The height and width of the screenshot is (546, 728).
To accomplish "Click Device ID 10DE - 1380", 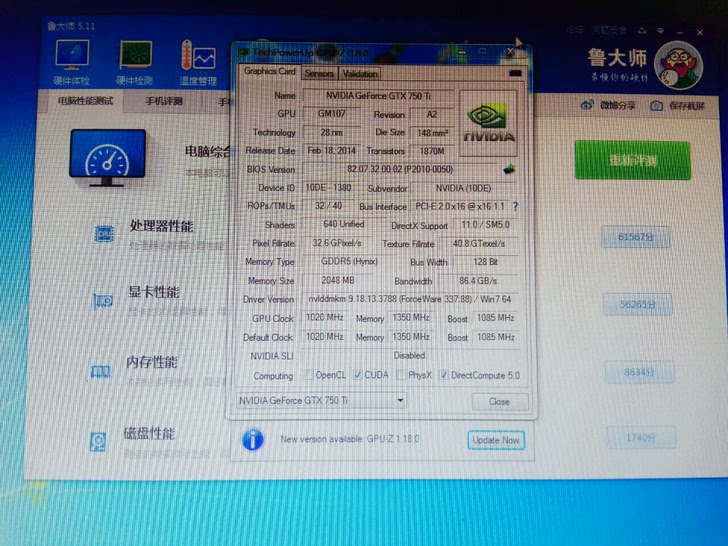I will tap(328, 188).
